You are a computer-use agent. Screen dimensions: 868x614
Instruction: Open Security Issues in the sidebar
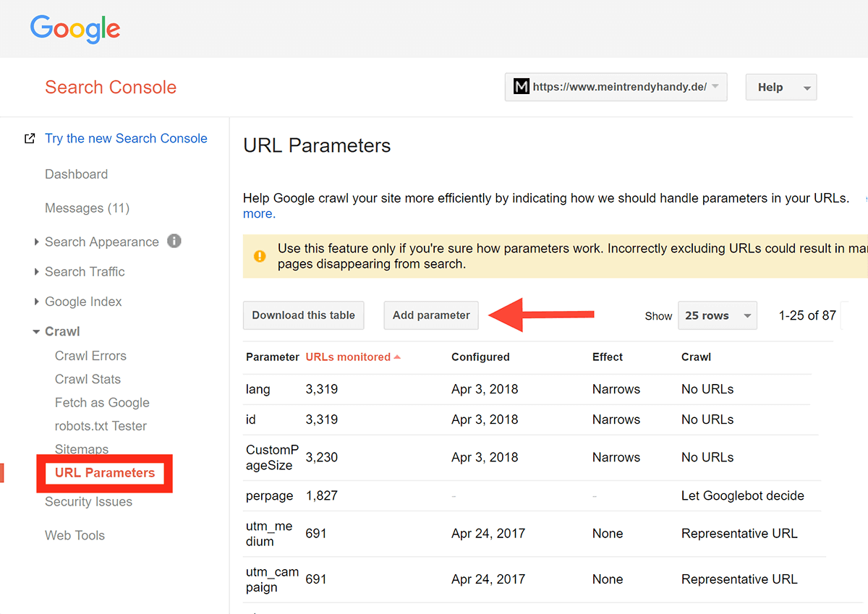[88, 502]
